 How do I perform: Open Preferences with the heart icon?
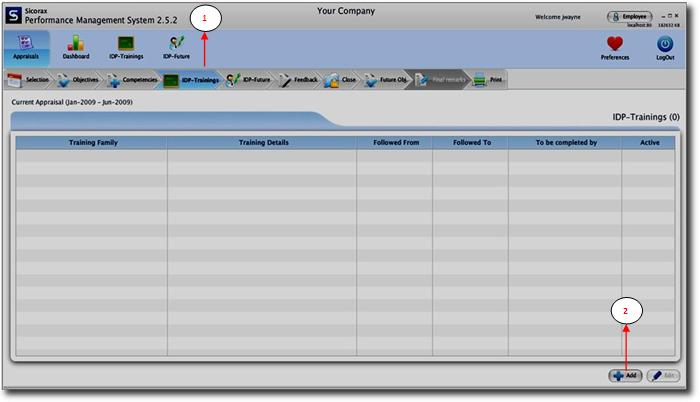click(615, 47)
